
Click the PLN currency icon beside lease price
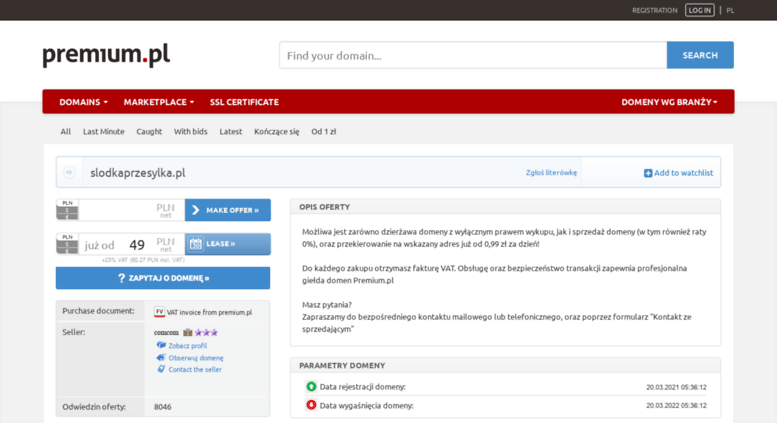(x=67, y=244)
